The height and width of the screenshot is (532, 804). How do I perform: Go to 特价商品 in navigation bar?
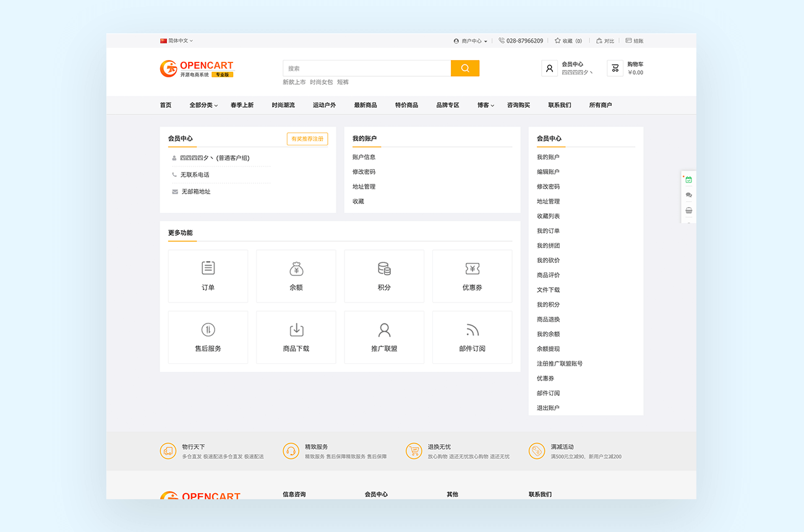coord(406,105)
